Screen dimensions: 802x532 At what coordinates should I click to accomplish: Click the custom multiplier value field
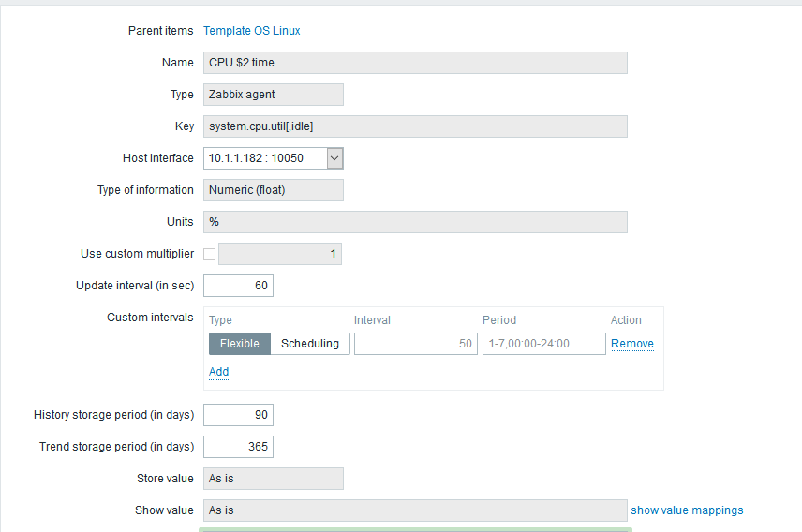[280, 254]
